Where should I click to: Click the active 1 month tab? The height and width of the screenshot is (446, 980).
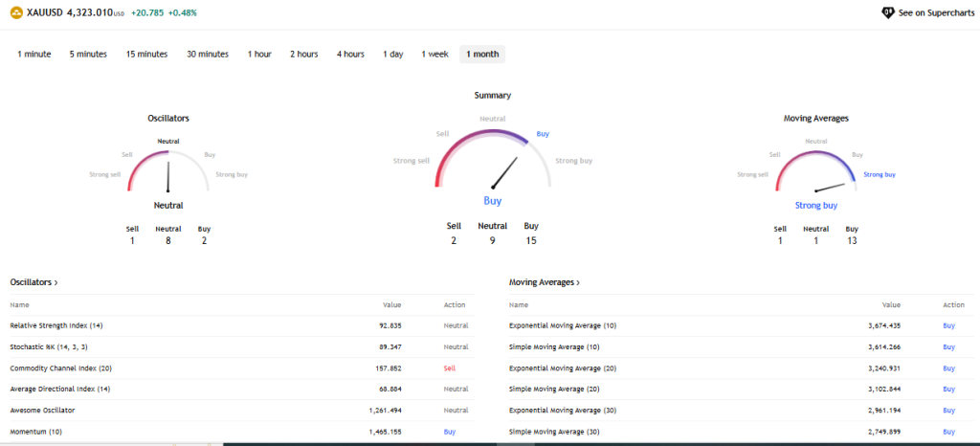(x=482, y=55)
